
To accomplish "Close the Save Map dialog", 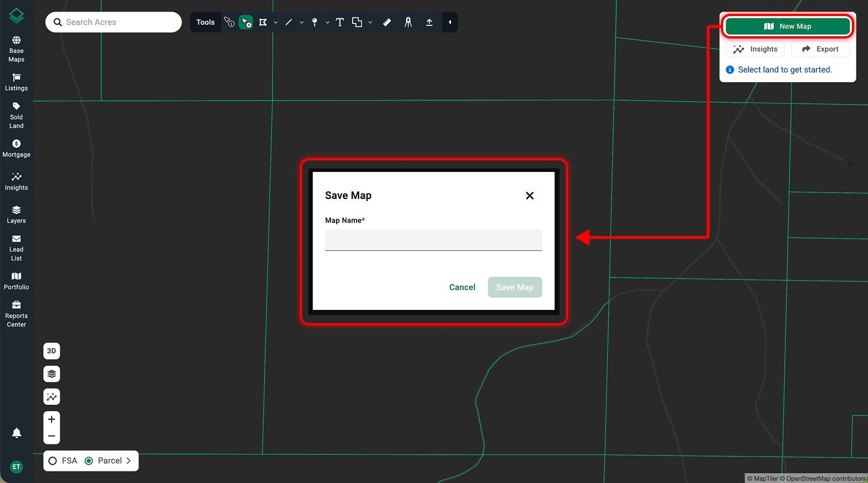I will [530, 195].
